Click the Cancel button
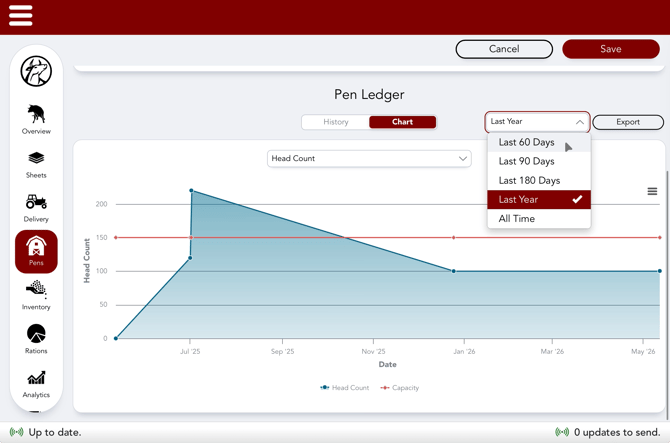Screen dimensions: 670x443 (x=504, y=49)
